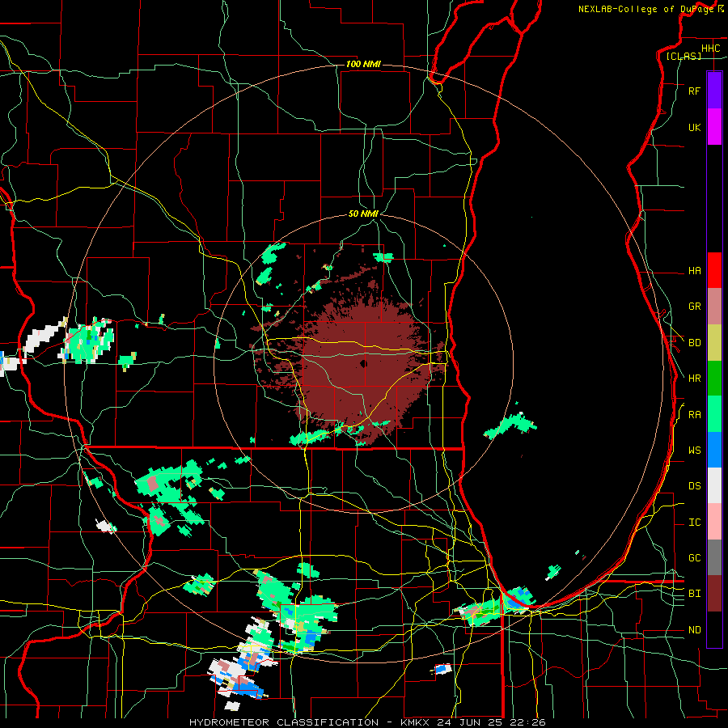Viewport: 728px width, 728px height.
Task: Pick the dark green HR swatch
Action: point(714,379)
